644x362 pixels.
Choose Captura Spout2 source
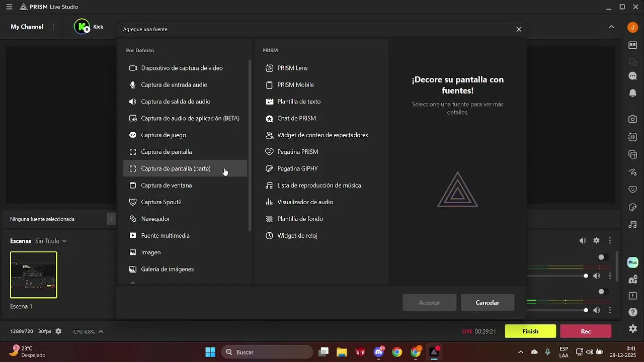tap(185, 202)
